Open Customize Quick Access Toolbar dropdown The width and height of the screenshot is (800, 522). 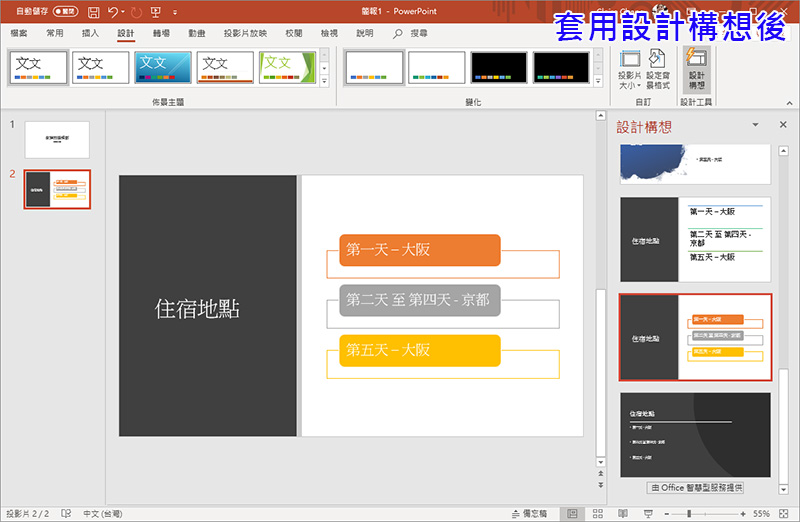tap(175, 12)
